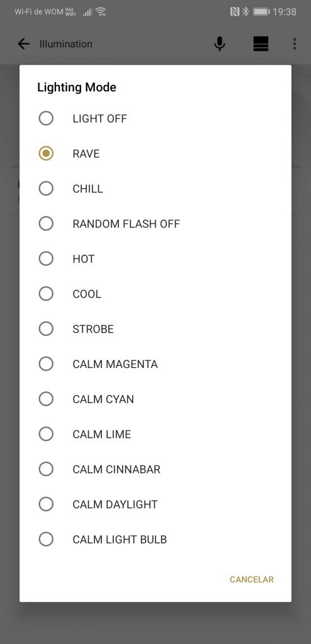Tap the battery indicator icon
The width and height of the screenshot is (311, 644).
pyautogui.click(x=261, y=11)
